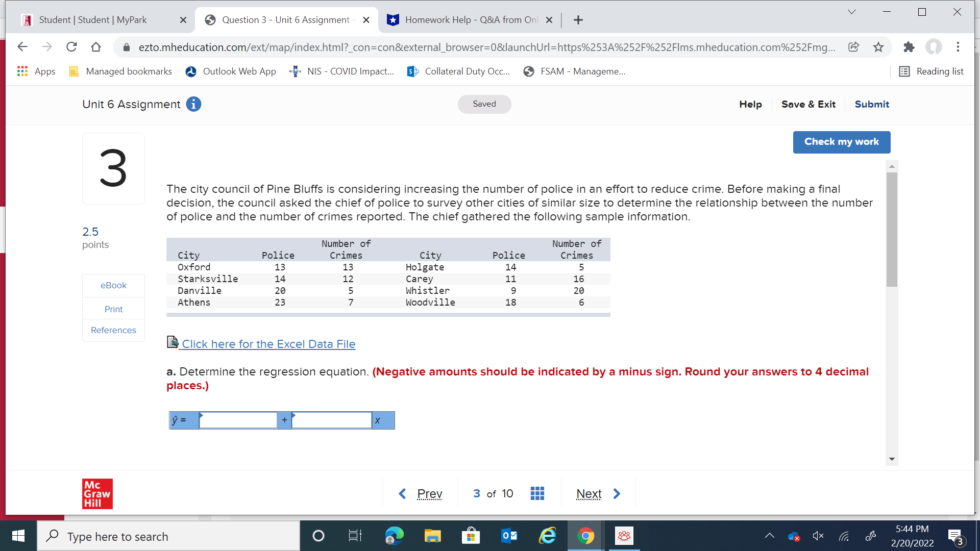Bookmark this page with star icon
The width and height of the screenshot is (980, 551).
(x=878, y=47)
